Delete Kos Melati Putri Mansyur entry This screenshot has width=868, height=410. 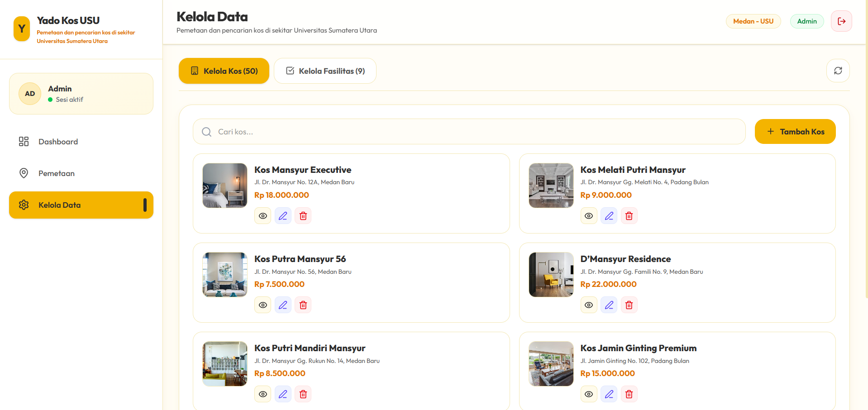[629, 216]
